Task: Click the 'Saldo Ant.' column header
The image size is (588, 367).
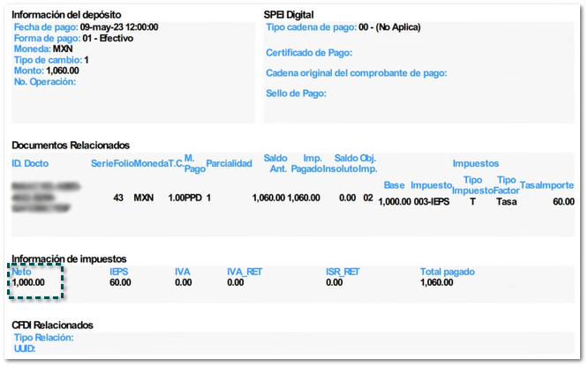Action: pyautogui.click(x=275, y=163)
